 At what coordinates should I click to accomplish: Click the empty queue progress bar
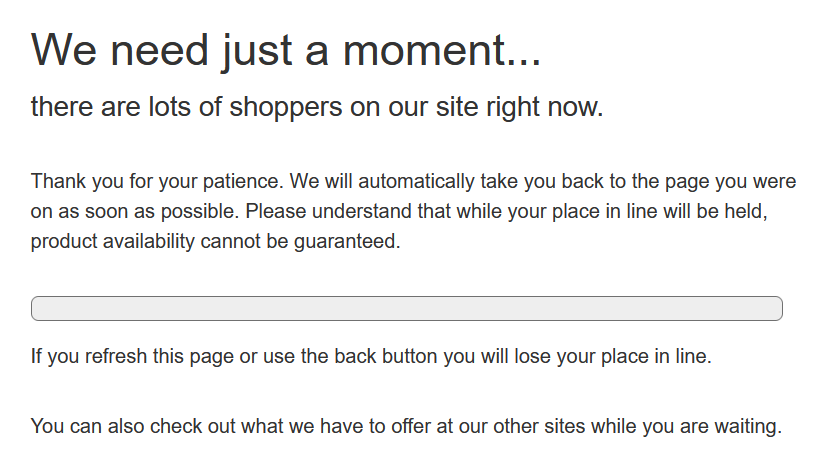click(x=406, y=309)
